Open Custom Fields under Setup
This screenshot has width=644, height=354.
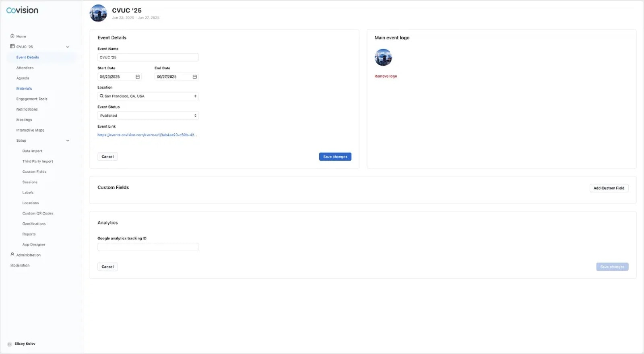(34, 172)
